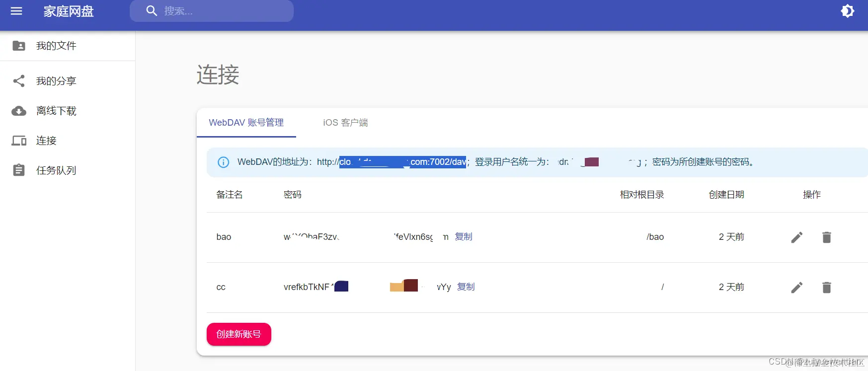Edit the bao account
The height and width of the screenshot is (371, 868).
(797, 237)
